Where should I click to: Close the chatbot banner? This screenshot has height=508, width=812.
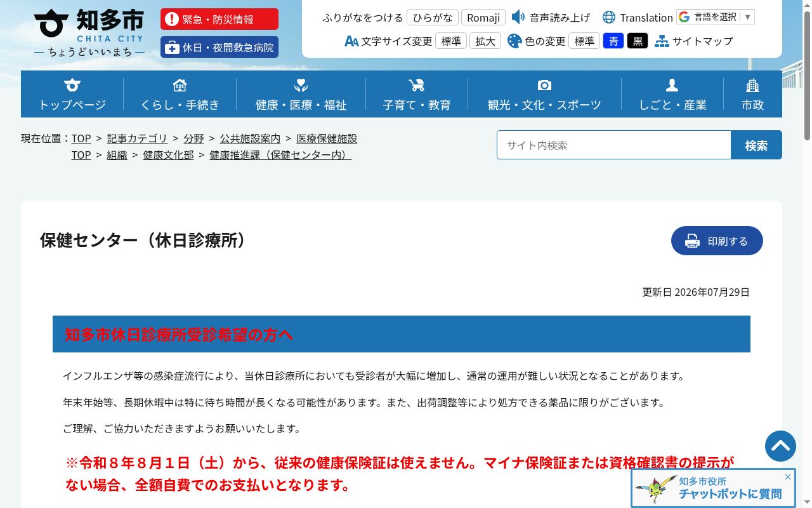[x=788, y=477]
